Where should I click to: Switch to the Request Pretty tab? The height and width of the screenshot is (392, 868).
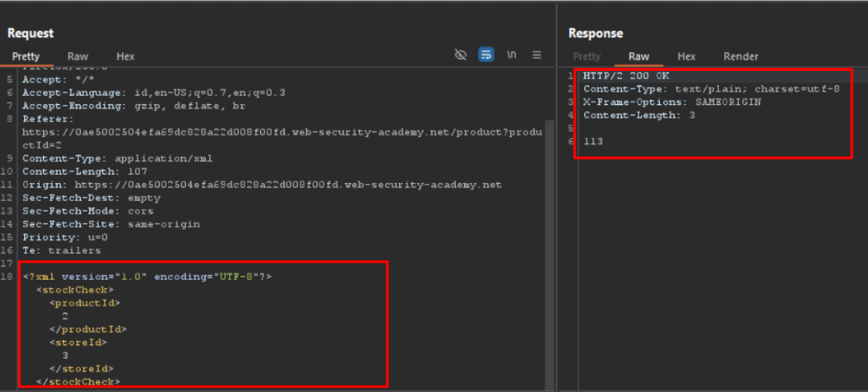26,57
